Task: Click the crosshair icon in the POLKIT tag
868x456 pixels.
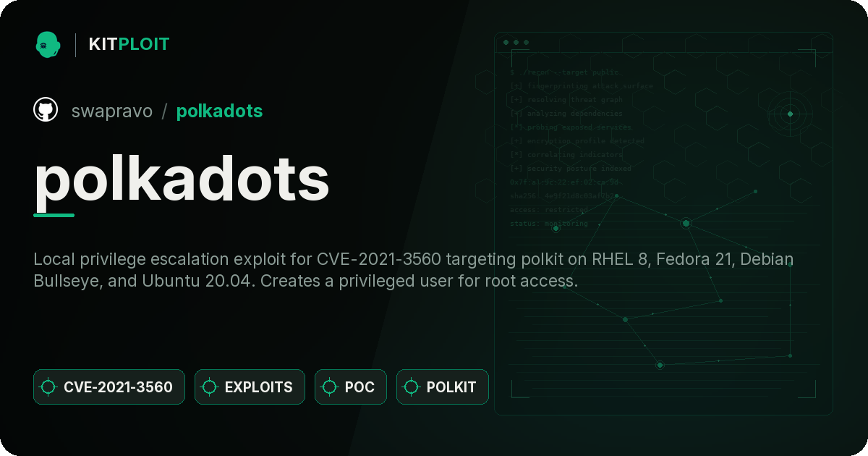Action: (412, 387)
